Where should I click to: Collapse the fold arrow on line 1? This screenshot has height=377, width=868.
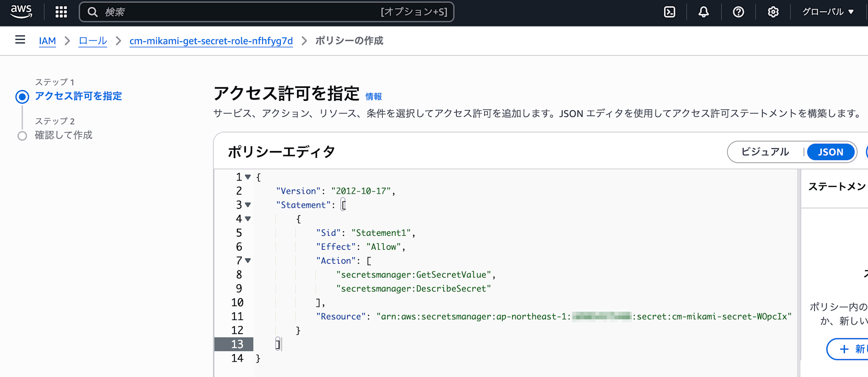tap(248, 177)
